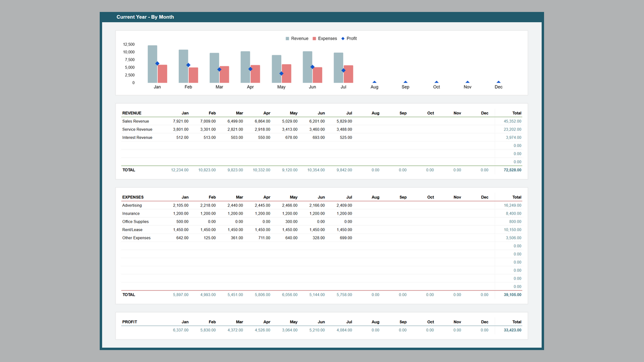Select Rent/Lease Jun value 1,450.00
The image size is (644, 362).
point(317,230)
